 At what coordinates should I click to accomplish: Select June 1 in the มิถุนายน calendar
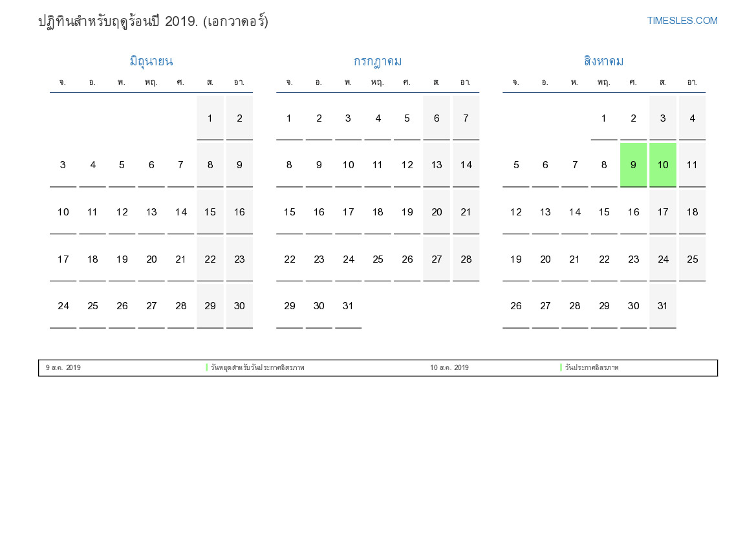click(x=210, y=118)
